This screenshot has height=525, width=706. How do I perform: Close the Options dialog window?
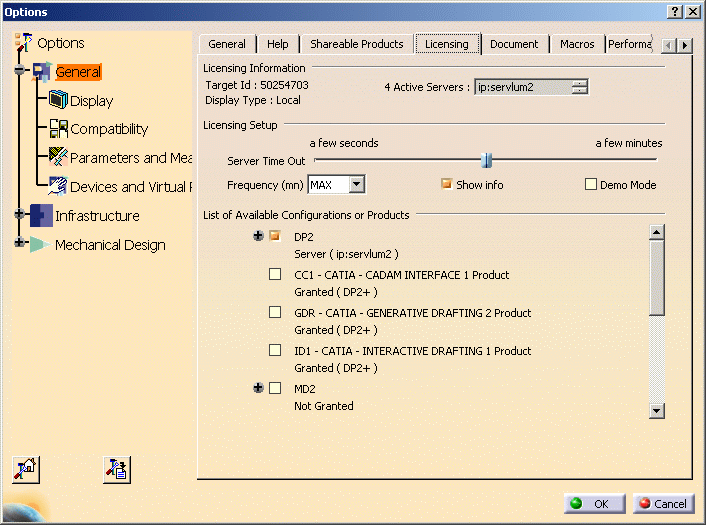(692, 12)
